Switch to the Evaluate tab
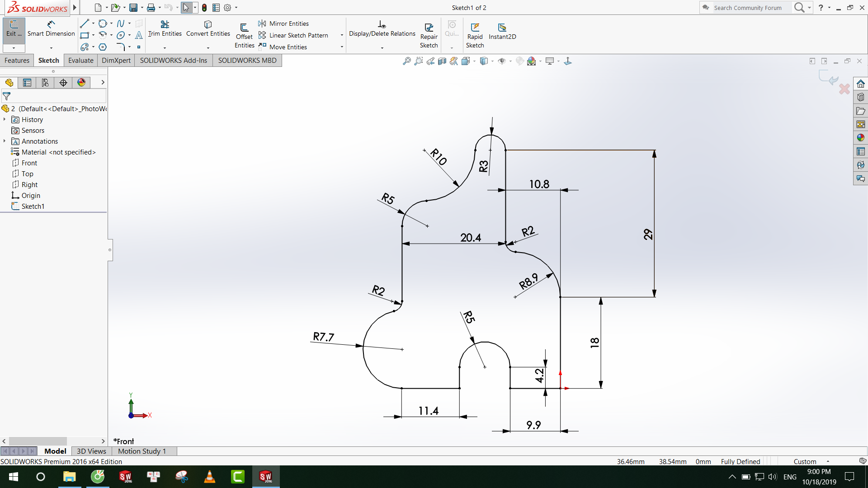 click(x=81, y=61)
